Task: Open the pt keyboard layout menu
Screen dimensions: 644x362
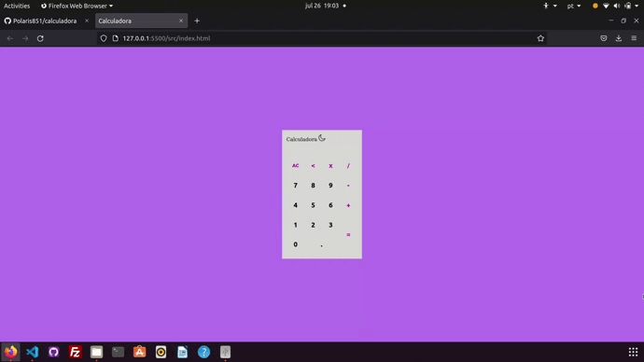Action: coord(574,6)
